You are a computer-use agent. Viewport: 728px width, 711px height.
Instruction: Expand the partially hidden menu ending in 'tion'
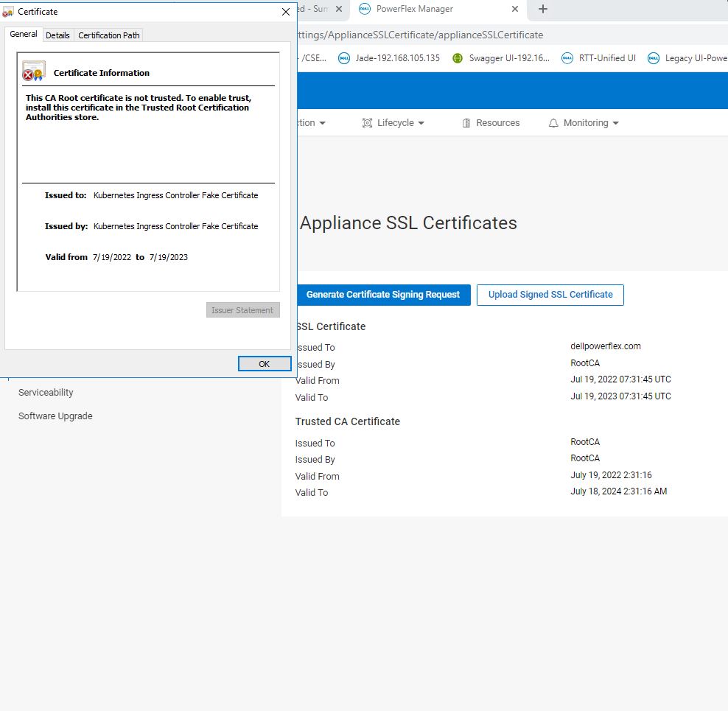click(x=312, y=122)
